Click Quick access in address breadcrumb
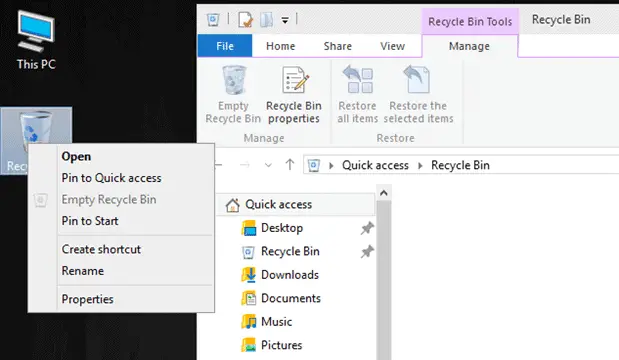 pos(375,165)
